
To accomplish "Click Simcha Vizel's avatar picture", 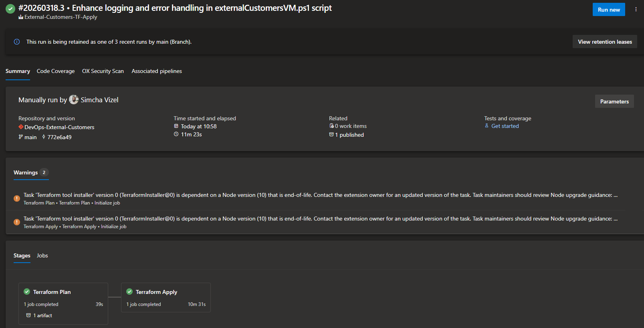I will tap(74, 99).
